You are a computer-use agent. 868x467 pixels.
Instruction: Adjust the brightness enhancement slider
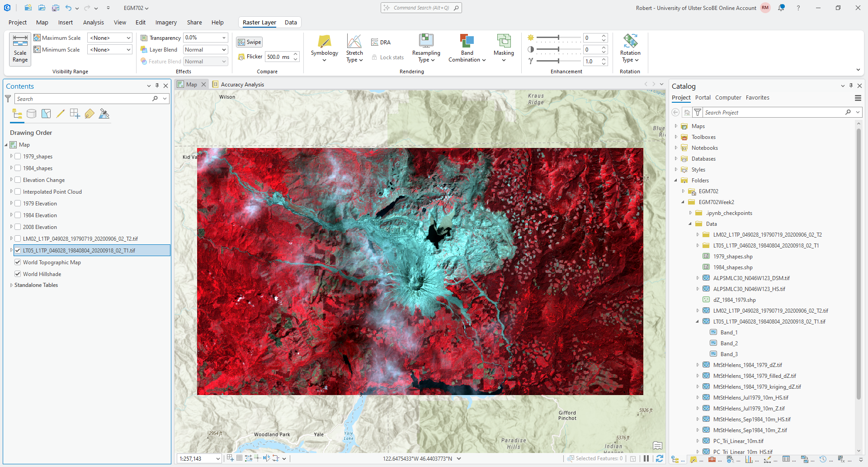point(558,38)
